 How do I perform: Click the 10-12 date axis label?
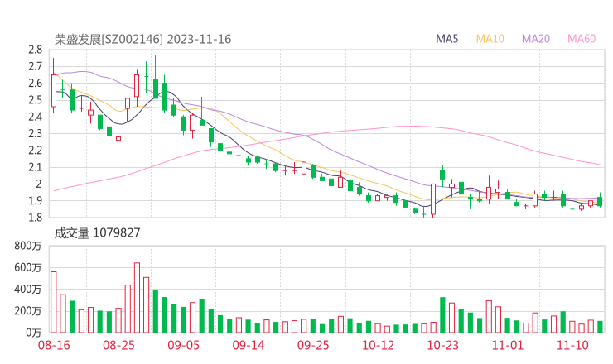(378, 345)
